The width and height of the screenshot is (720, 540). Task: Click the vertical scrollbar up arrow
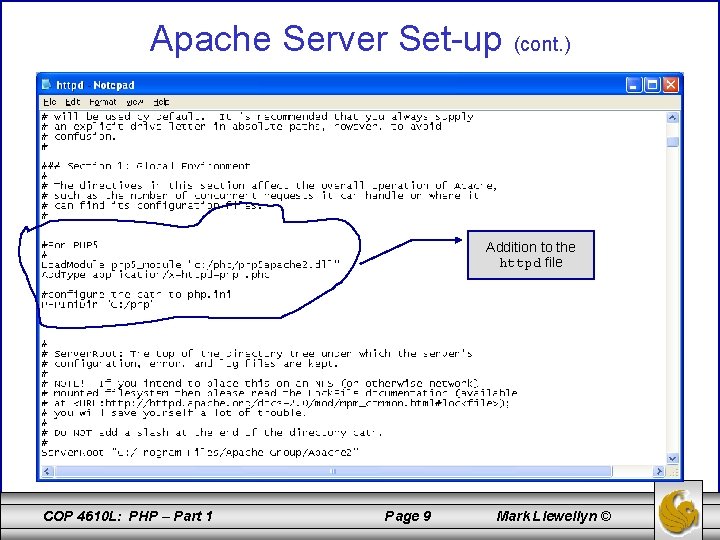[x=672, y=118]
